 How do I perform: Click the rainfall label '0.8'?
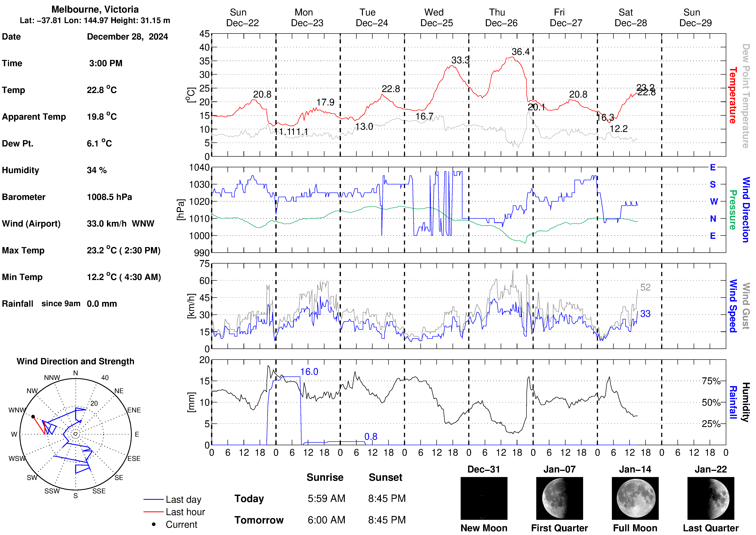tap(371, 436)
